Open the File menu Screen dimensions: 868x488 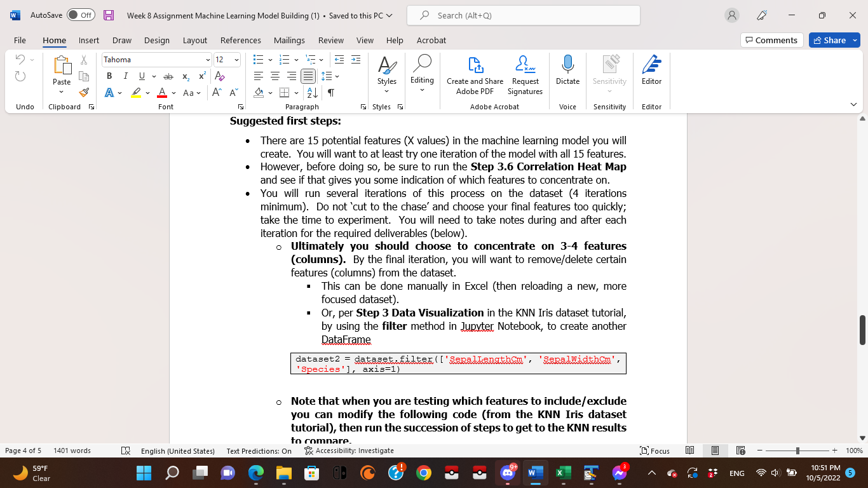20,40
